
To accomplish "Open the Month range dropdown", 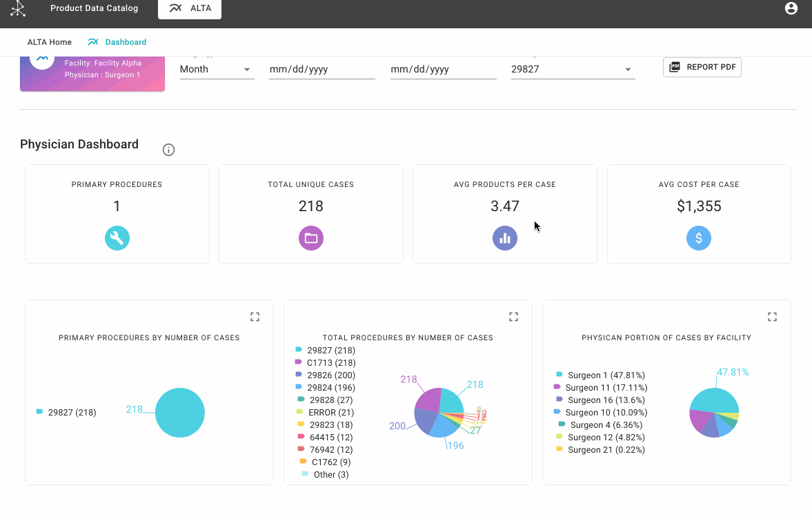I will coord(217,70).
